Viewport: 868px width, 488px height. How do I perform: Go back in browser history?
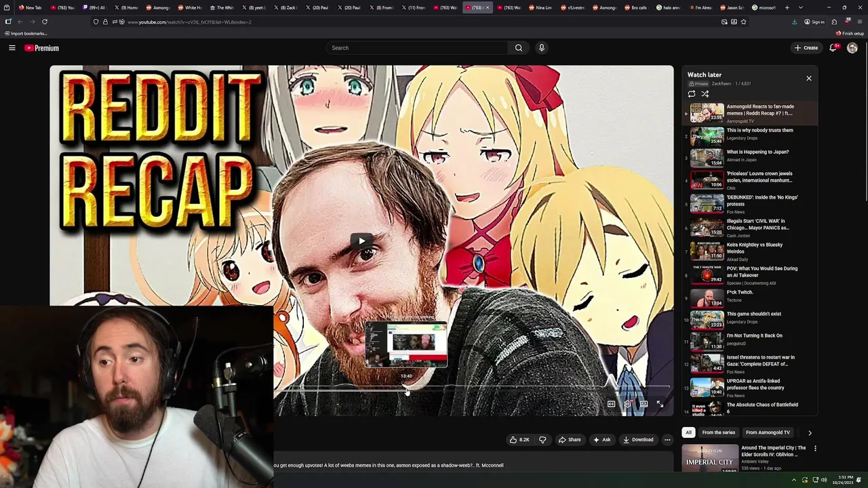click(x=20, y=22)
